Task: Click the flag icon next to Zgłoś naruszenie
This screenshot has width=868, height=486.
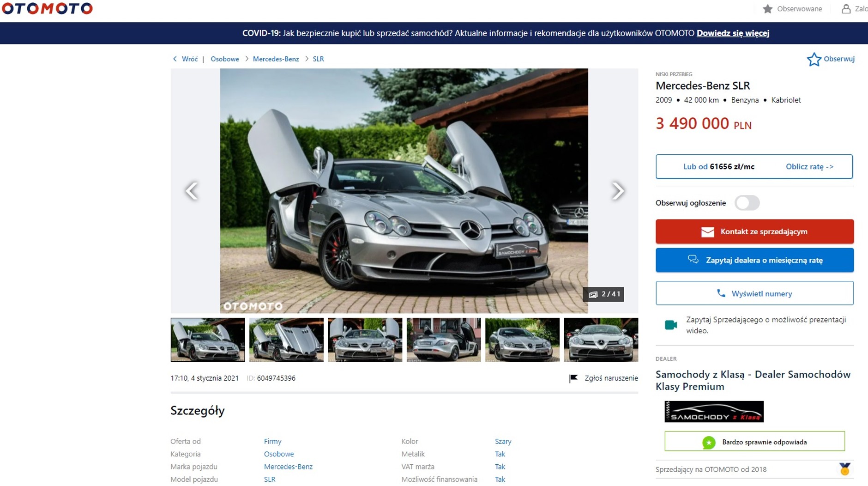Action: tap(573, 377)
